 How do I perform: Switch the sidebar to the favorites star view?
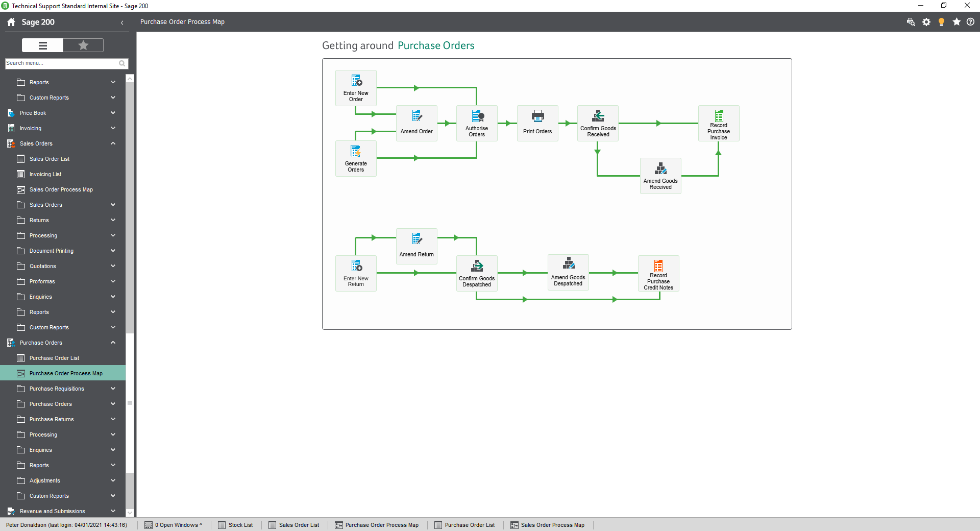pos(83,45)
